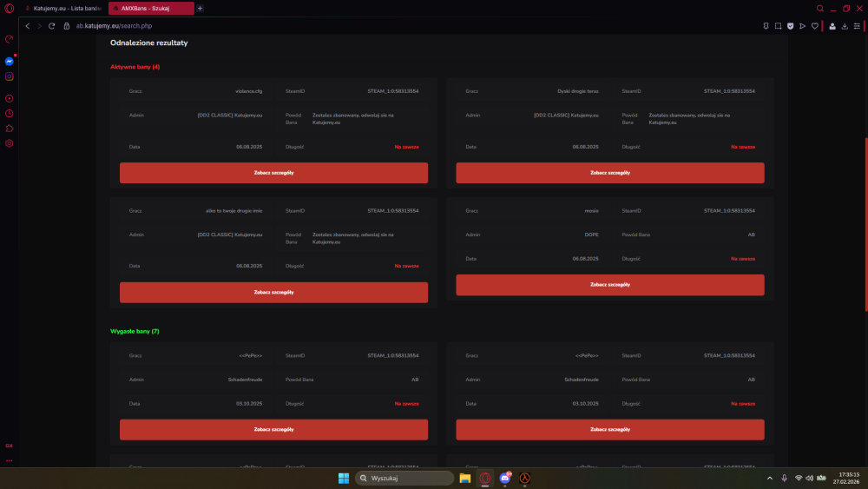View details for alko to twoje drugie imie ban
The height and width of the screenshot is (489, 868).
click(x=273, y=293)
